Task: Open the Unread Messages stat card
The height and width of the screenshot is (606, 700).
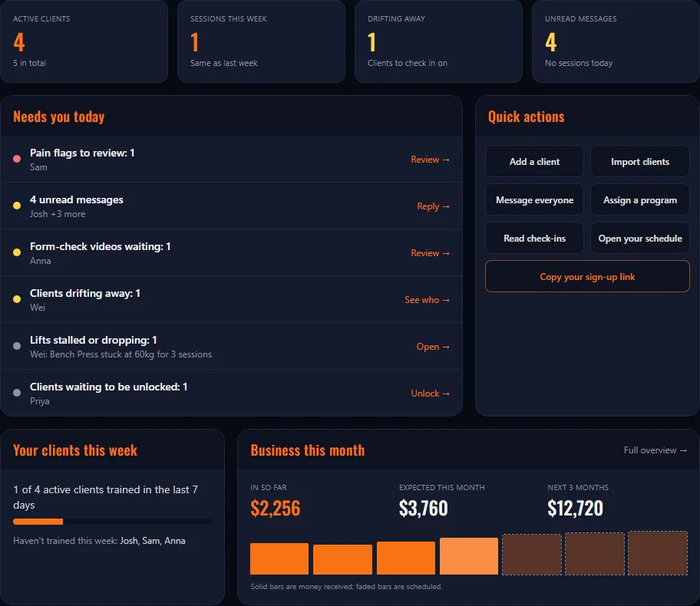Action: tap(616, 41)
